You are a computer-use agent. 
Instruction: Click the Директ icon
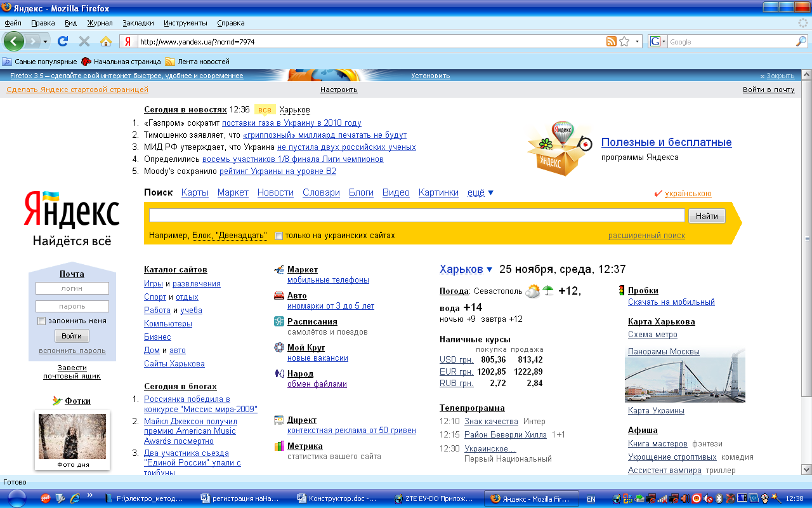[279, 420]
